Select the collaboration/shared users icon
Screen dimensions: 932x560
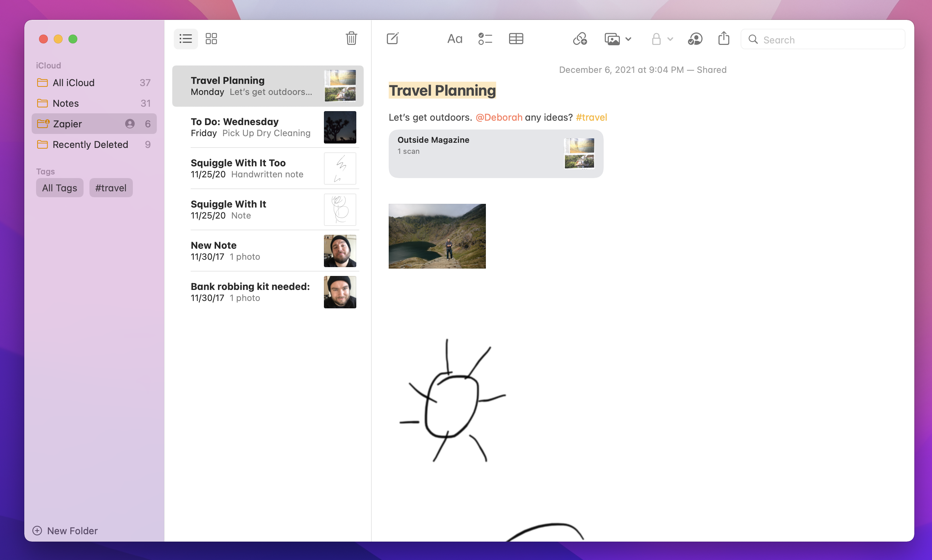(695, 39)
